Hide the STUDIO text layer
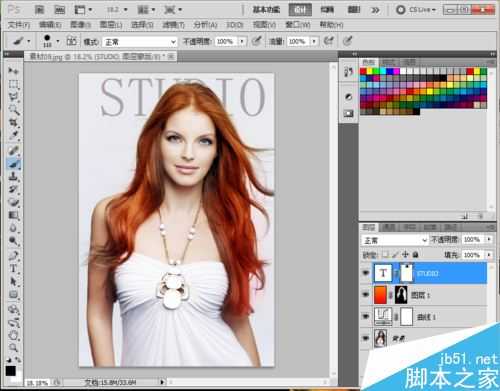This screenshot has width=500, height=391. (x=366, y=273)
